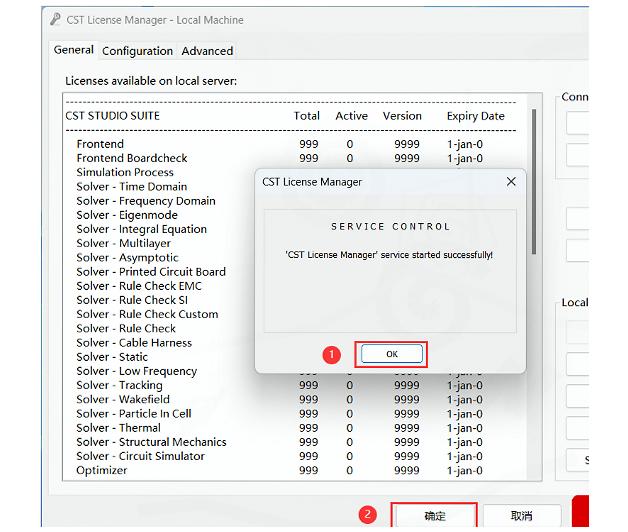628x532 pixels.
Task: Click the key icon in the title bar
Action: (55, 19)
